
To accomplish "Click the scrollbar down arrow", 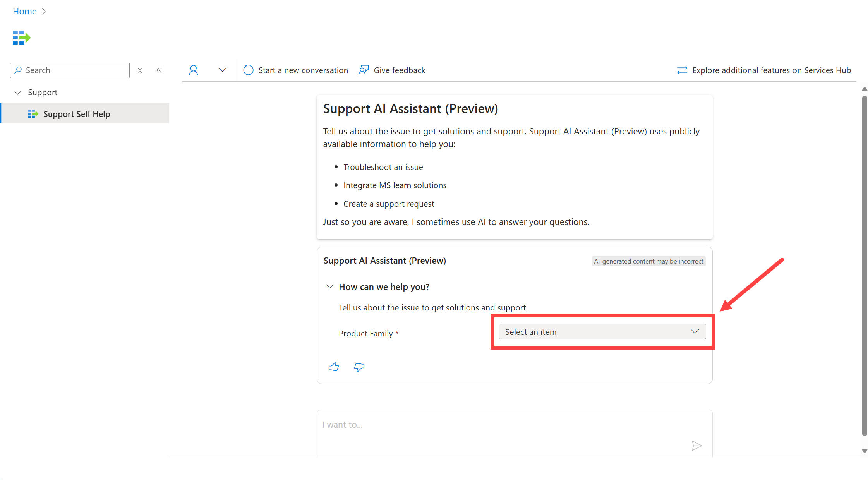I will (865, 451).
